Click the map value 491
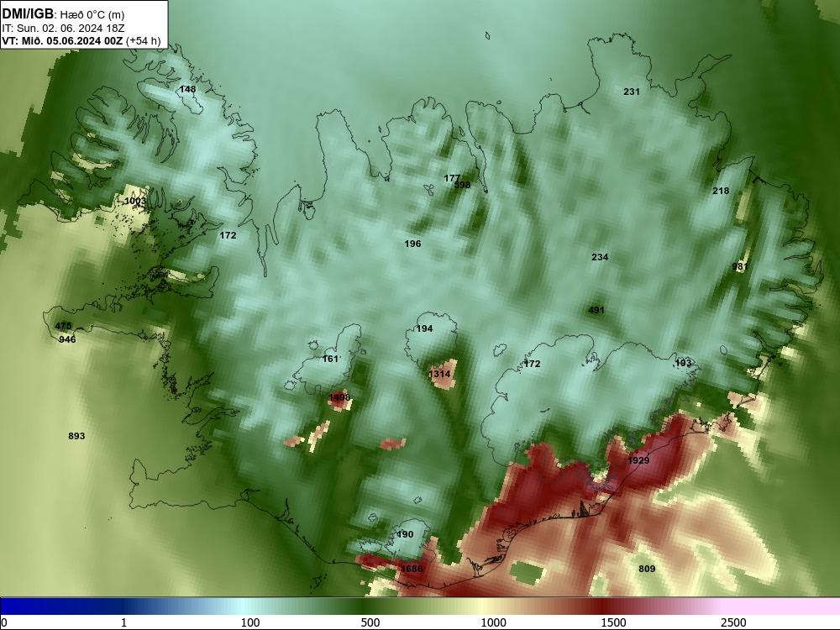This screenshot has height=630, width=840. tap(596, 310)
